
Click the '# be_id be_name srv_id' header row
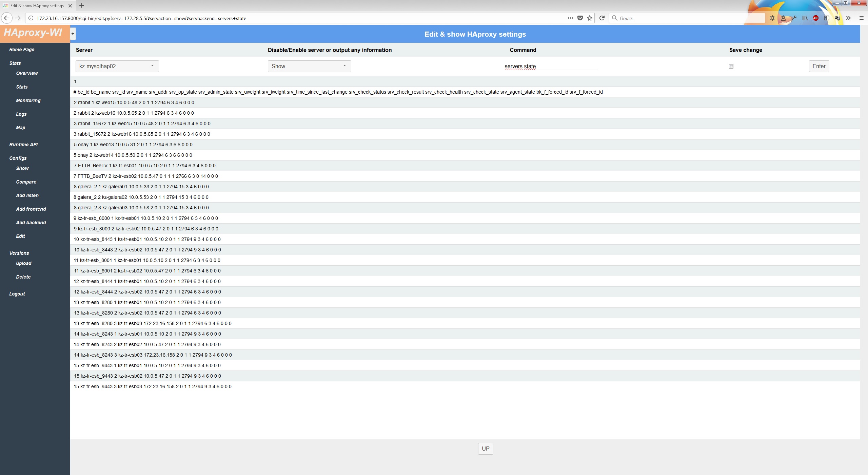(x=465, y=92)
